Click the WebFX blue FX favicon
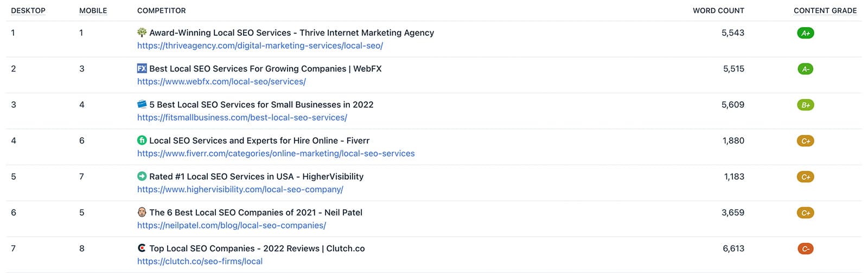The width and height of the screenshot is (868, 273). (x=142, y=68)
